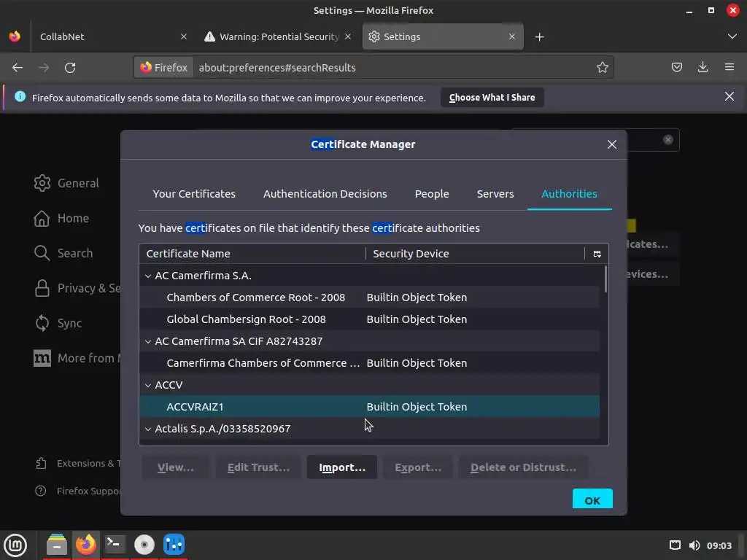Open More from Mozilla category

tap(77, 358)
